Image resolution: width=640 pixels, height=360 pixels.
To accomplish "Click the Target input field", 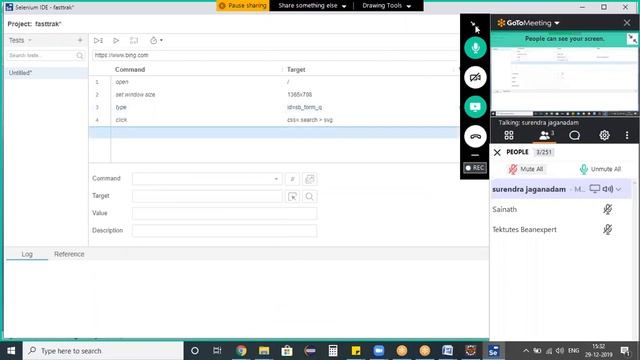I will [x=207, y=196].
